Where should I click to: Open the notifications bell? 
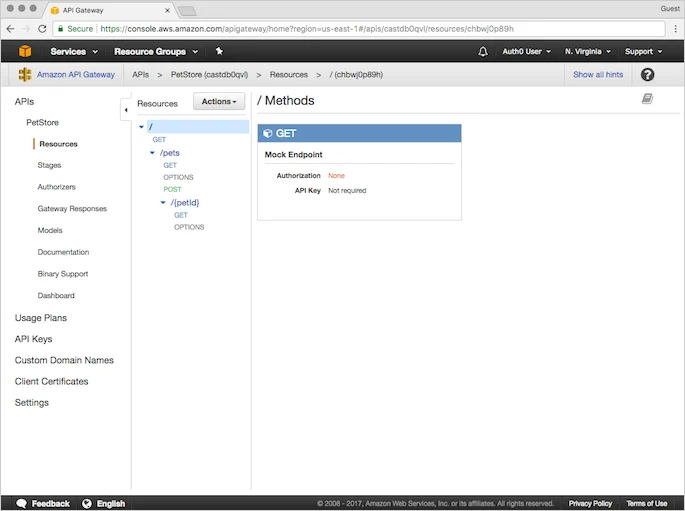pyautogui.click(x=483, y=52)
